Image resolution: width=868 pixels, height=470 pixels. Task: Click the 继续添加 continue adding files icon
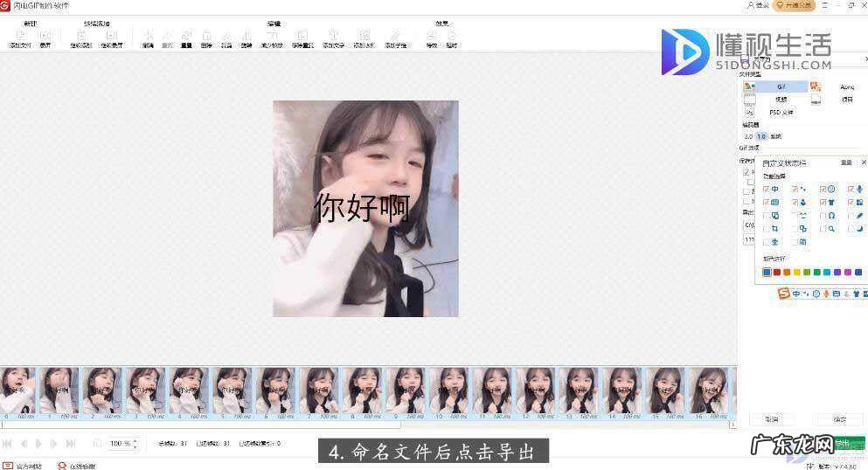[80, 35]
